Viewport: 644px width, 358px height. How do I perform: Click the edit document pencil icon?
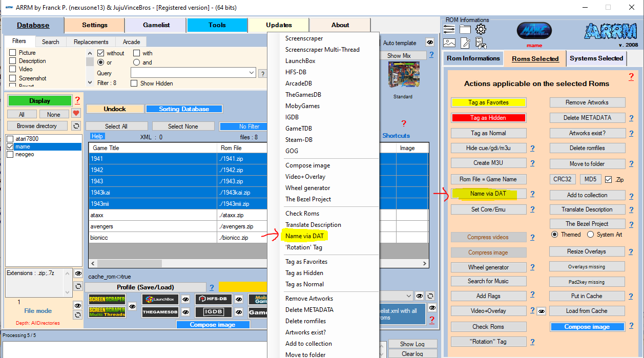pyautogui.click(x=465, y=43)
